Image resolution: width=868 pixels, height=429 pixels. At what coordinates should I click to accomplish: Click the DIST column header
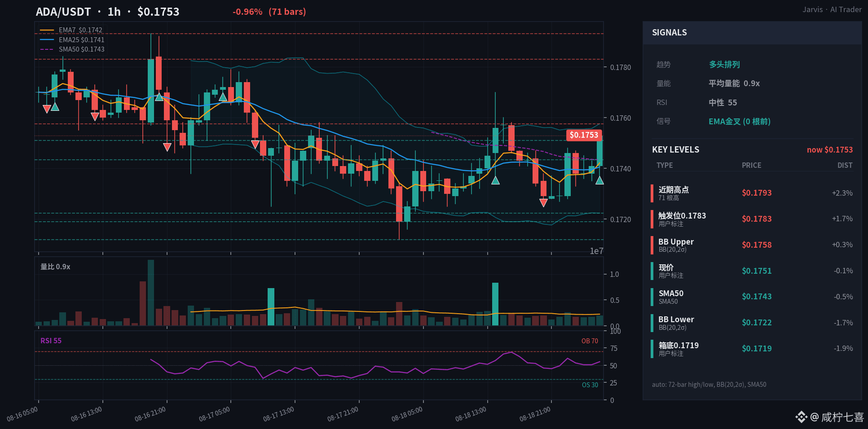coord(845,165)
